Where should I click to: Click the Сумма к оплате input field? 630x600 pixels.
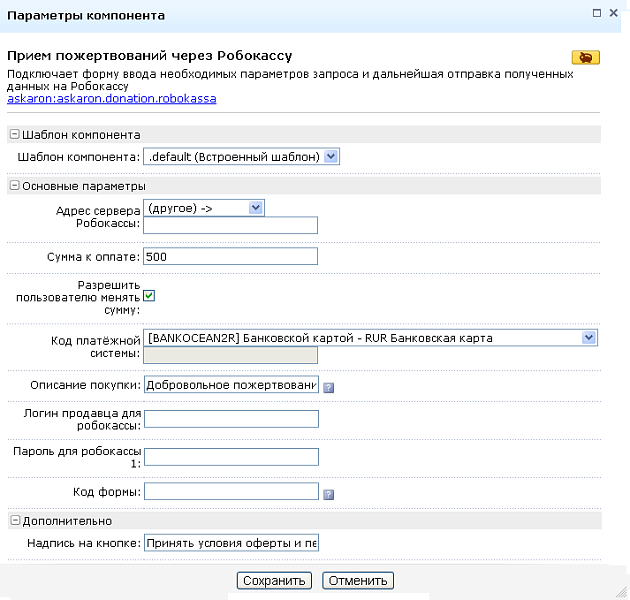(x=231, y=257)
